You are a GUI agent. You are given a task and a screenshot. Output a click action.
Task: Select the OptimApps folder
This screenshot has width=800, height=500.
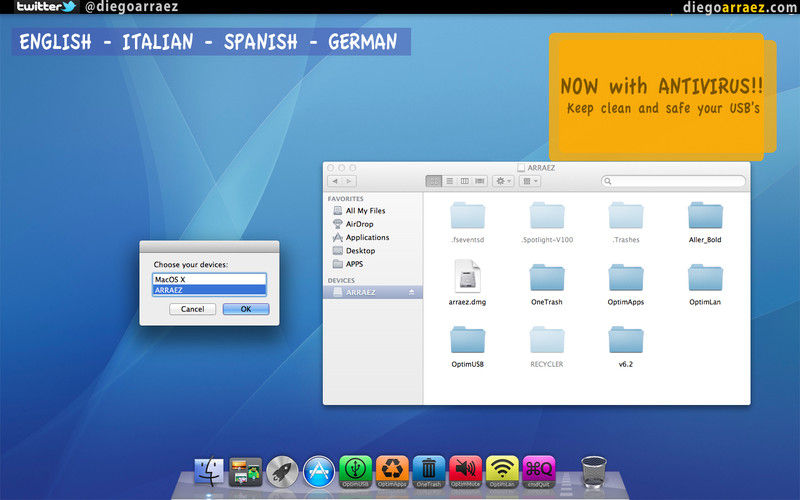pyautogui.click(x=626, y=284)
